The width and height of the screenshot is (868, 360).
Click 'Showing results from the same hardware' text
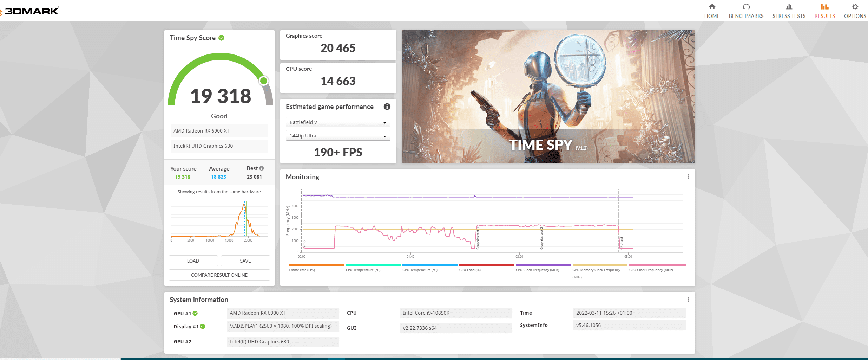point(219,192)
